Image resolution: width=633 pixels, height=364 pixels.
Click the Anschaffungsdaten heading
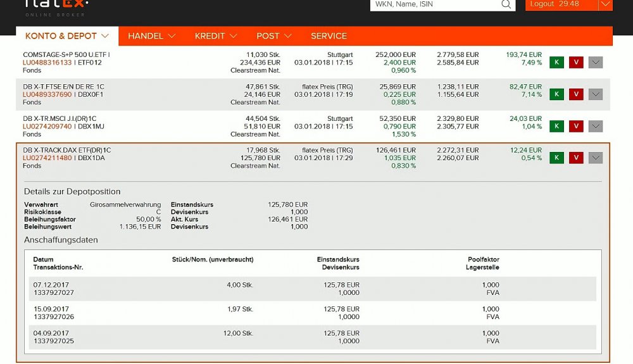point(61,240)
